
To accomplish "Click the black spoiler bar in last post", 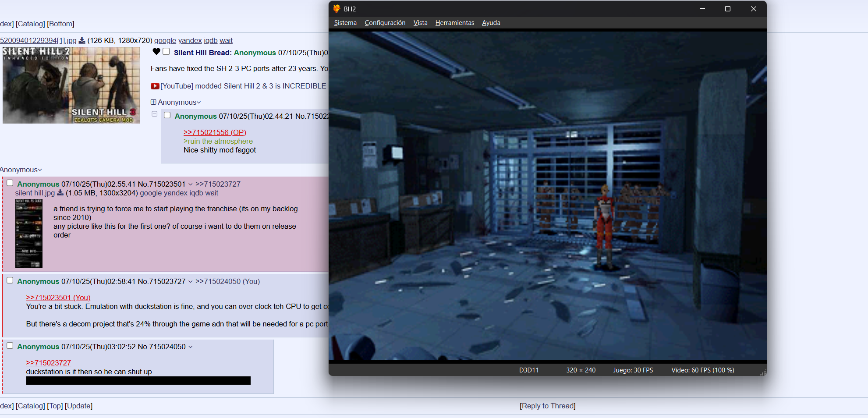I will (138, 381).
